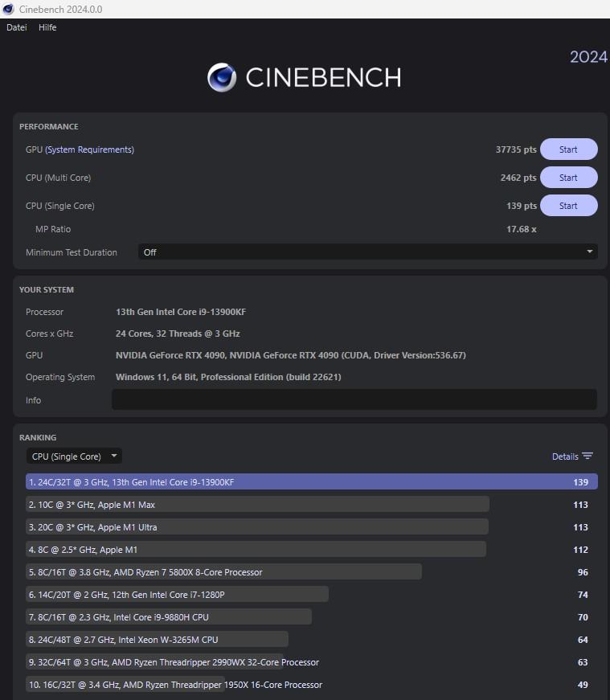Click the Details link in Ranking

click(565, 456)
